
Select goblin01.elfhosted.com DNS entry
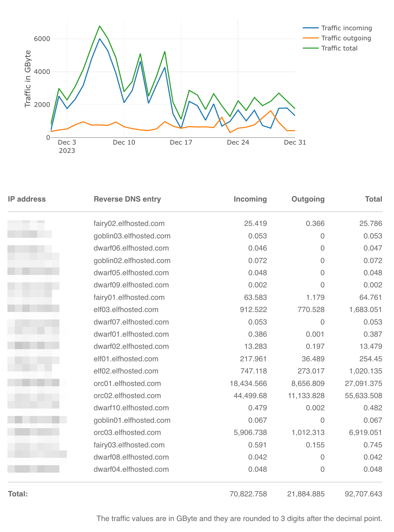[x=132, y=420]
